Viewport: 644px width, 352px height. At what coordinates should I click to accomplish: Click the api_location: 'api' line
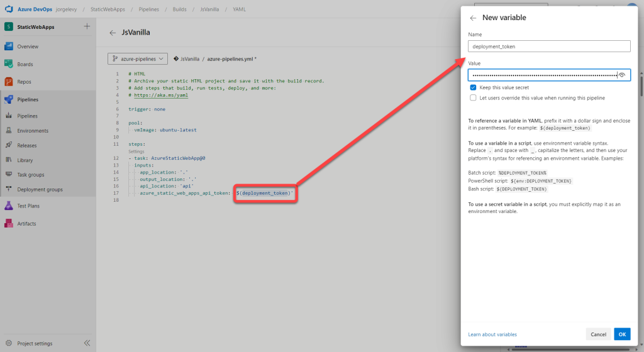tap(166, 186)
